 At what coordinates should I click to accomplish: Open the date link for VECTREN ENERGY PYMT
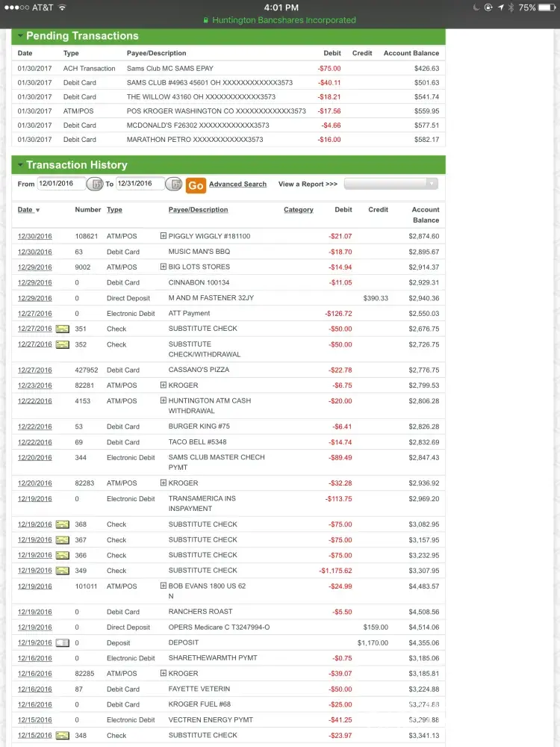tap(35, 720)
